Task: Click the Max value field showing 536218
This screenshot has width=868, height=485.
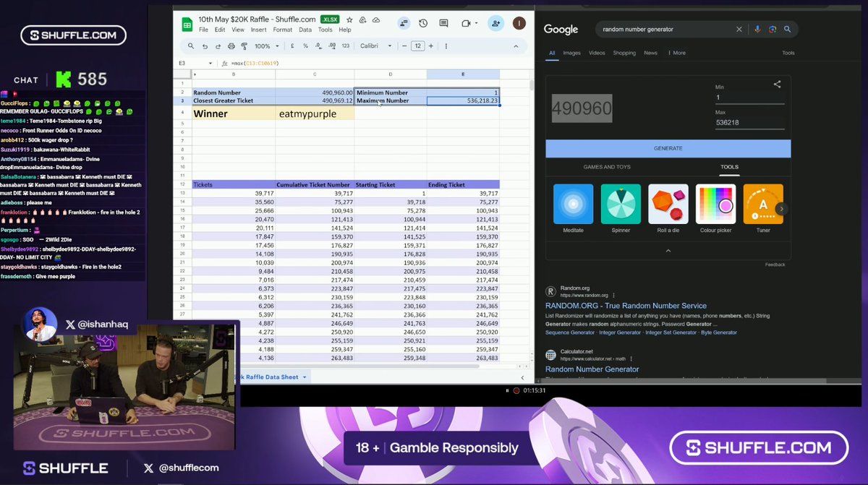Action: pos(749,123)
